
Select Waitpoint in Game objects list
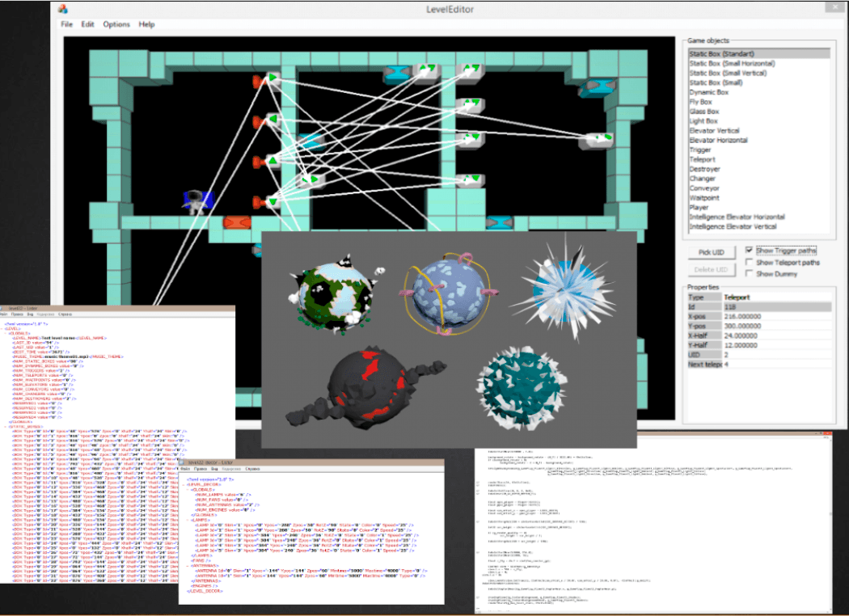coord(759,198)
